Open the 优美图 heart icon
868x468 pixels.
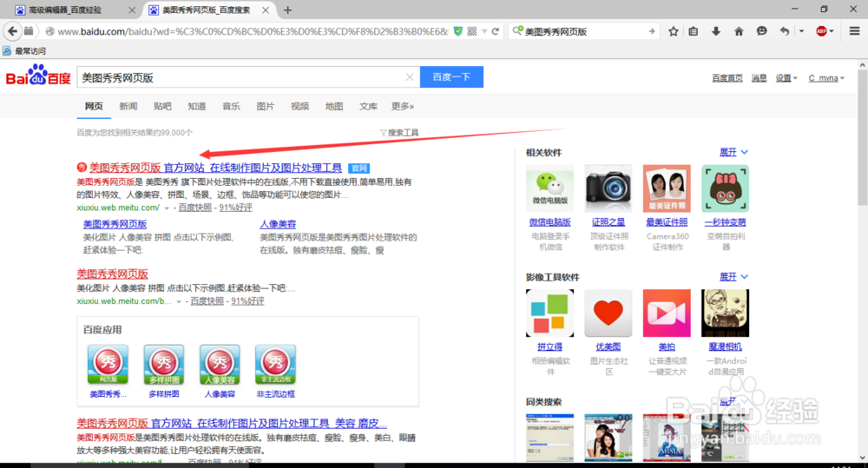[x=608, y=313]
